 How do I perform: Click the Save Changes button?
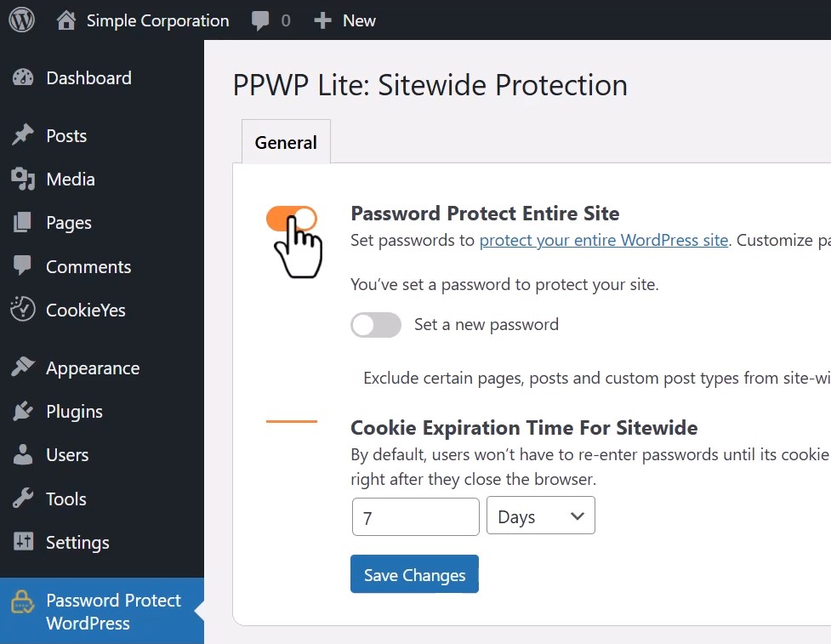coord(414,574)
